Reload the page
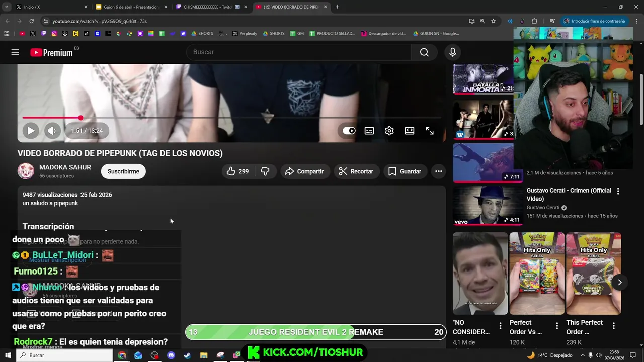Screen dimensions: 644x362 [31, 21]
